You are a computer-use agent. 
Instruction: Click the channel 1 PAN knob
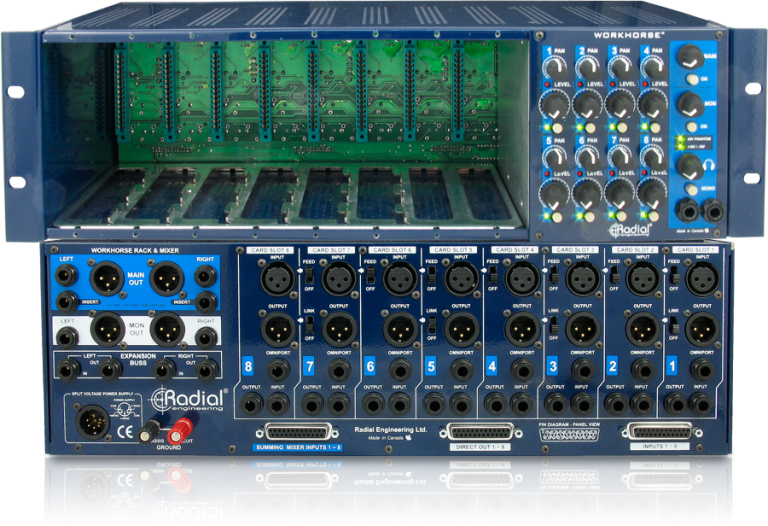click(556, 67)
